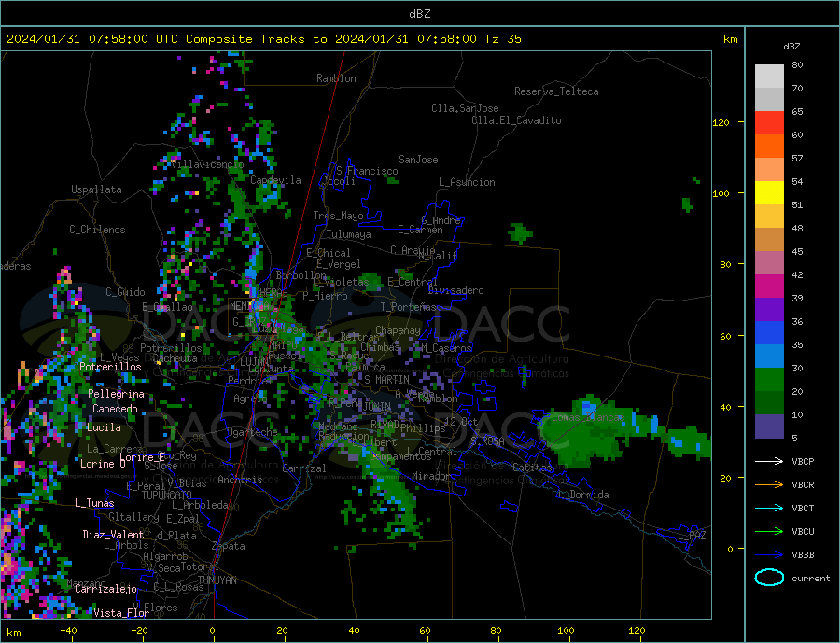
Task: Click the 'VBBB' legend label
Action: tap(803, 554)
